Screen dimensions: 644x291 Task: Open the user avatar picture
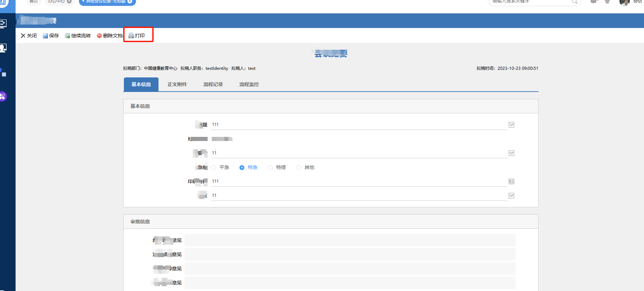tap(625, 2)
